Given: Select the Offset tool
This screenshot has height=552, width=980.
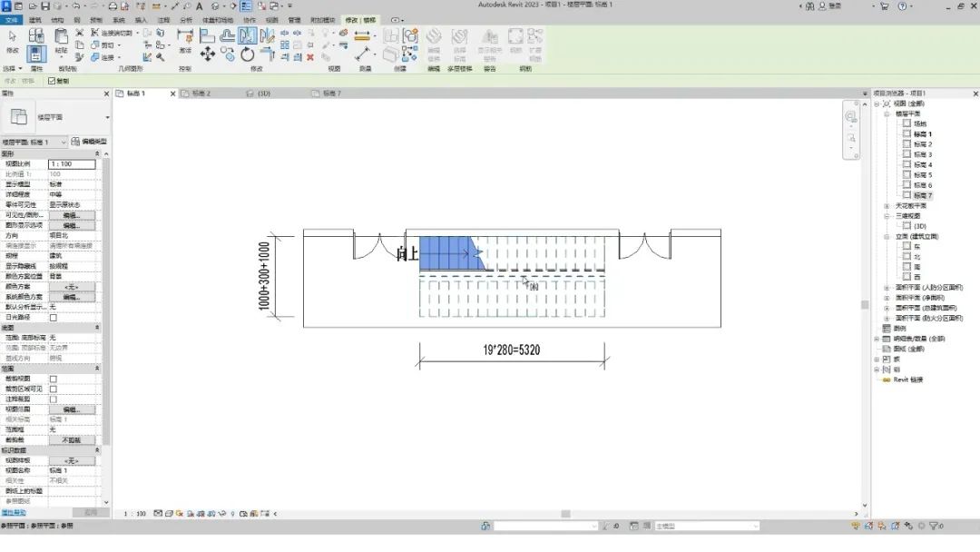Looking at the screenshot, I should pos(228,35).
